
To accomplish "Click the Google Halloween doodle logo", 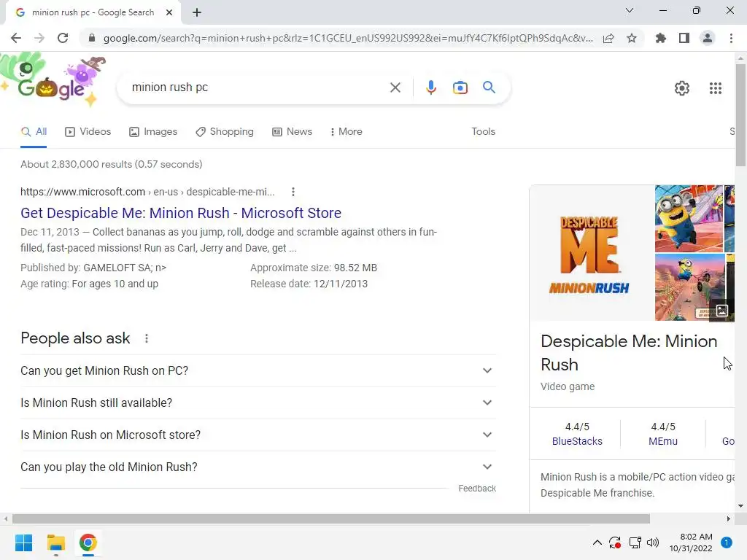I will pos(53,81).
